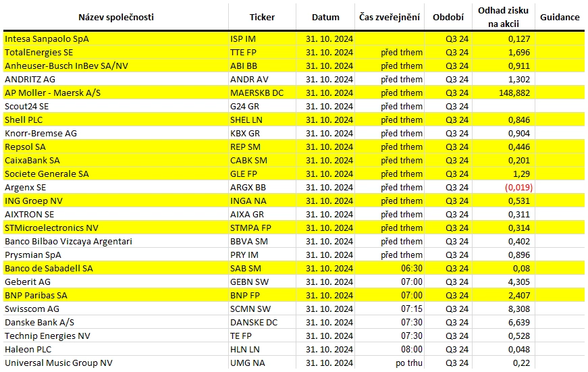Click the Ticker column header

click(x=262, y=18)
